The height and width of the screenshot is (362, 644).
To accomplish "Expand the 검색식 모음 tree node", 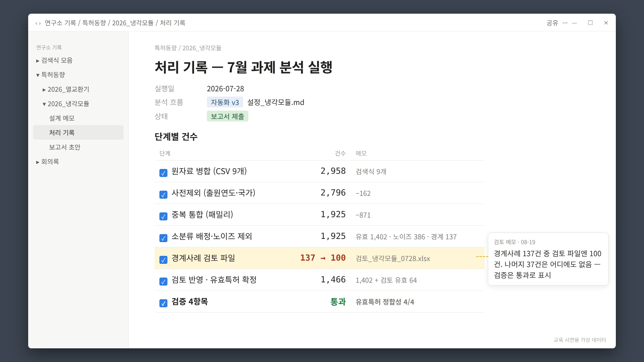I will tap(38, 61).
